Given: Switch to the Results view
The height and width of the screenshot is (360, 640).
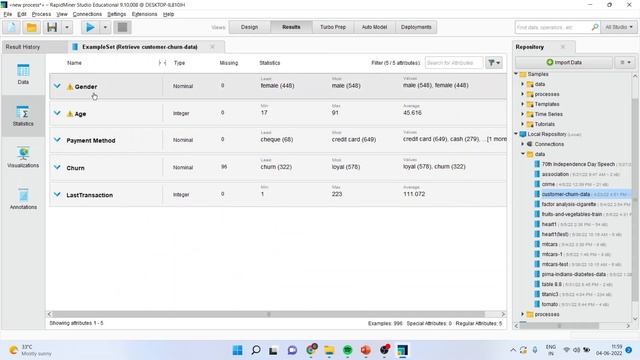Looking at the screenshot, I should click(x=291, y=27).
